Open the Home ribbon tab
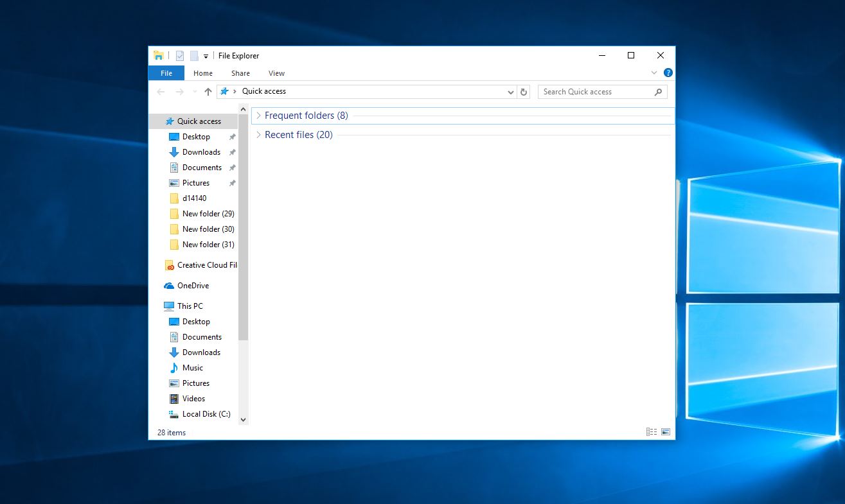This screenshot has height=504, width=845. click(x=203, y=73)
